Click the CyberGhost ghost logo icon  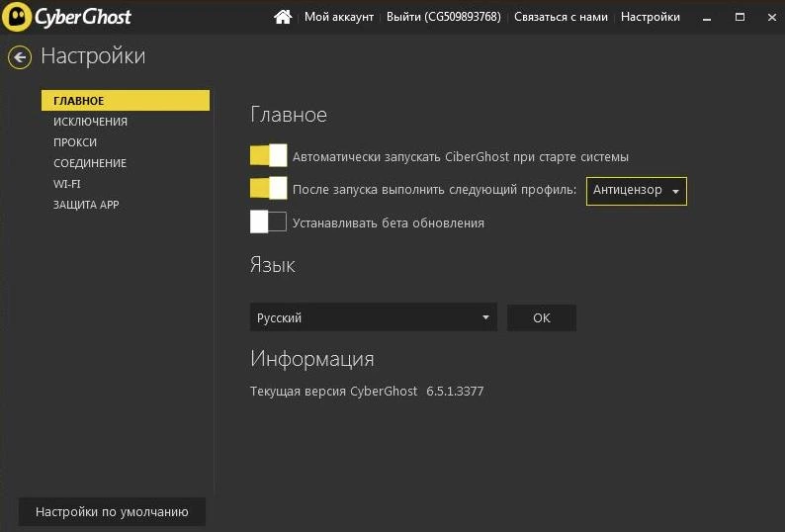17,17
